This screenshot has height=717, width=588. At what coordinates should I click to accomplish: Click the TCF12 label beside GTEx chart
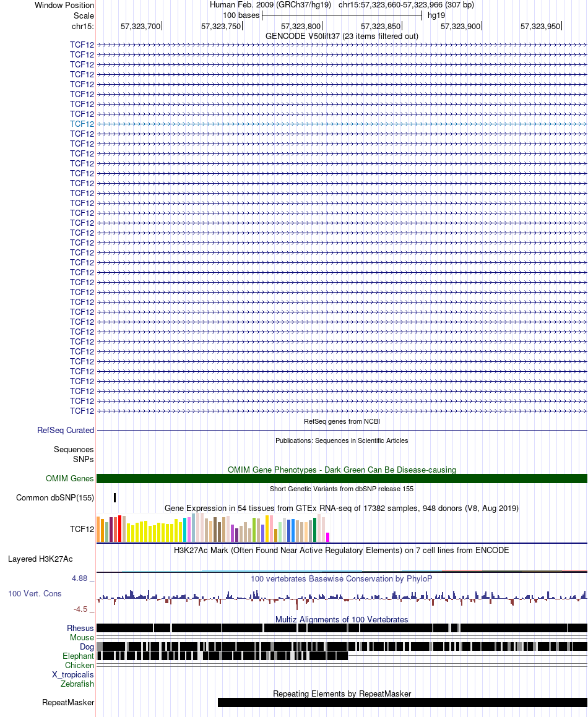(82, 529)
